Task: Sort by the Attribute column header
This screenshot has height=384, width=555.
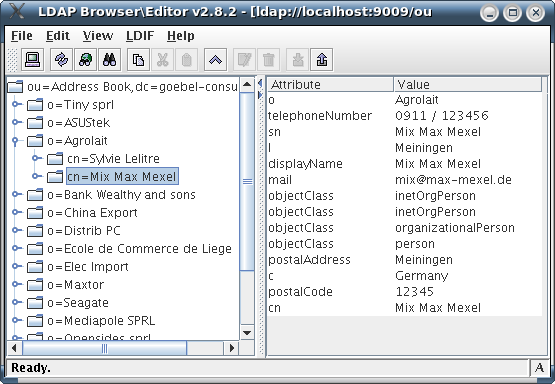Action: point(330,85)
